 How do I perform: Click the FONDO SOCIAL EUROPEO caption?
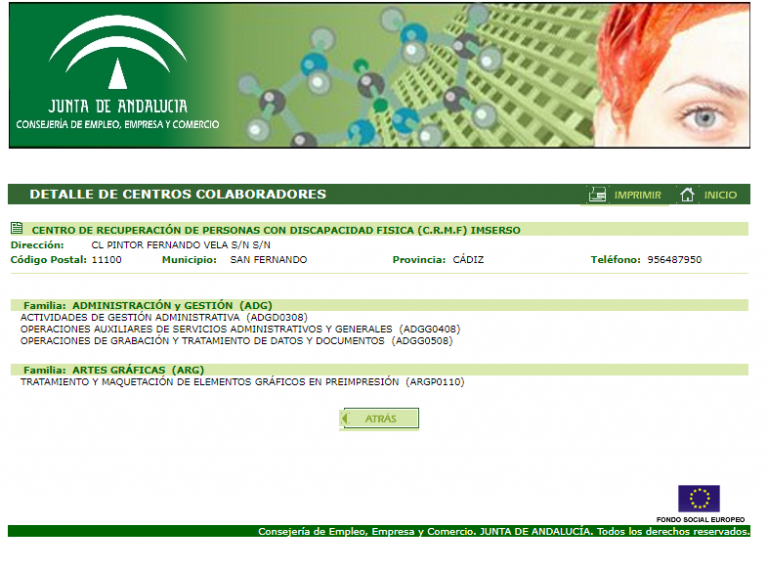click(700, 520)
